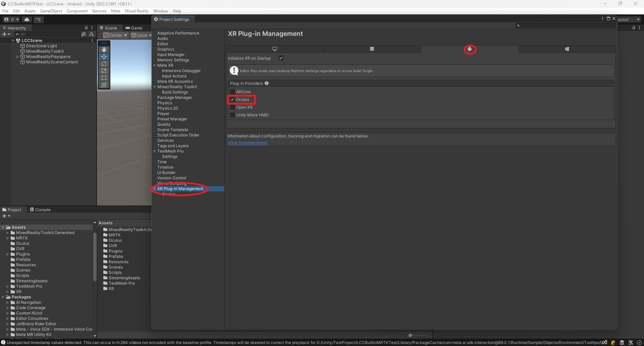Open the Hierarchy create plus dropdown
Viewport: 644px width, 346px height.
pyautogui.click(x=6, y=34)
